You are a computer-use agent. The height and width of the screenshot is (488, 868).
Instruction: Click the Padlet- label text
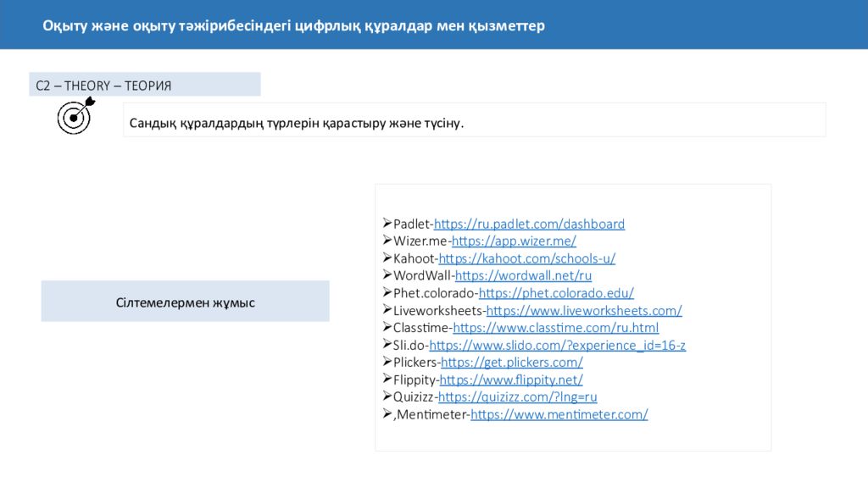pos(414,224)
